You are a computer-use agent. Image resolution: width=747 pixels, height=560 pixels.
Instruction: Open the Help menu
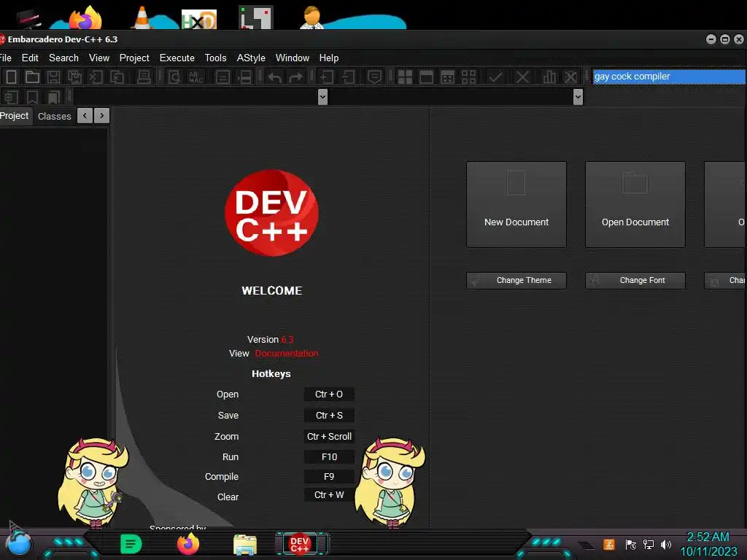pyautogui.click(x=329, y=58)
